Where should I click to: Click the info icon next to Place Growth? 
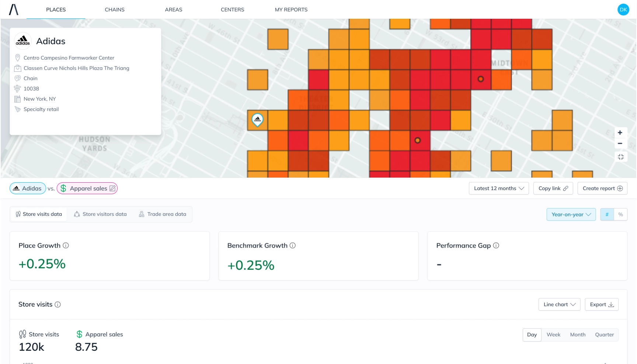[x=66, y=245]
